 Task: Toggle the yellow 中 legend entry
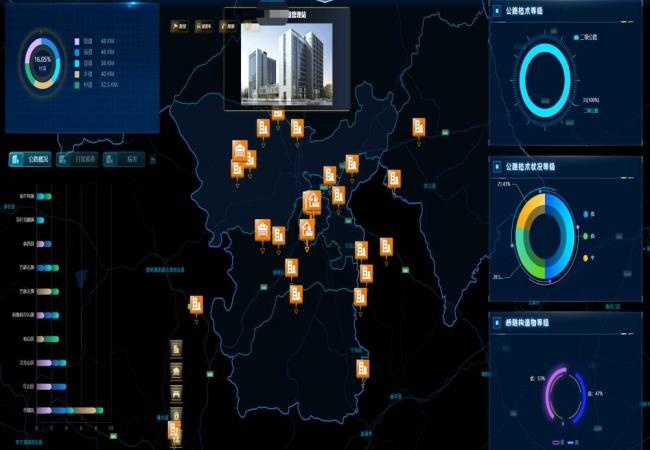[587, 258]
